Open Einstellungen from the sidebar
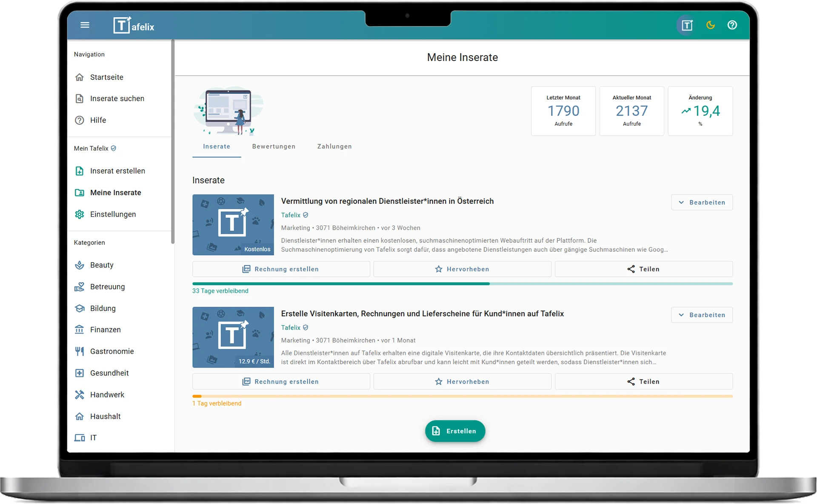Screen dimensions: 817x504 (112, 214)
